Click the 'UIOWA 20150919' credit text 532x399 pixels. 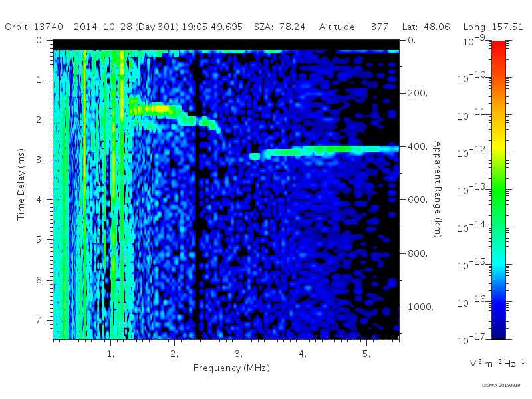501,386
